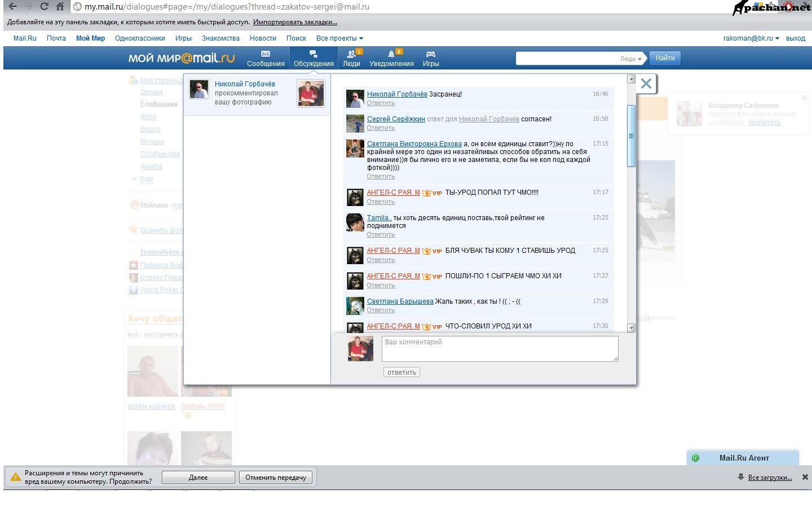Click the scroll down arrow in the comments
812x508 pixels.
[631, 327]
